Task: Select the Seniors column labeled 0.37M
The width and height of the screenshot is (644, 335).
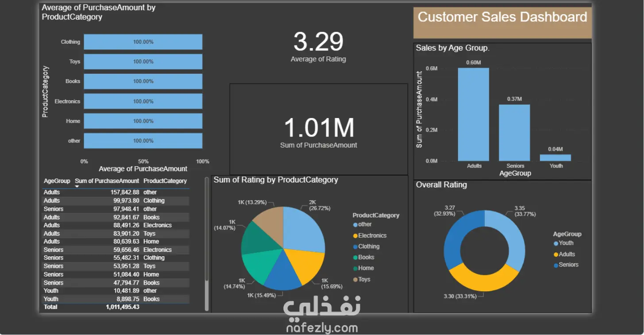Action: point(514,133)
